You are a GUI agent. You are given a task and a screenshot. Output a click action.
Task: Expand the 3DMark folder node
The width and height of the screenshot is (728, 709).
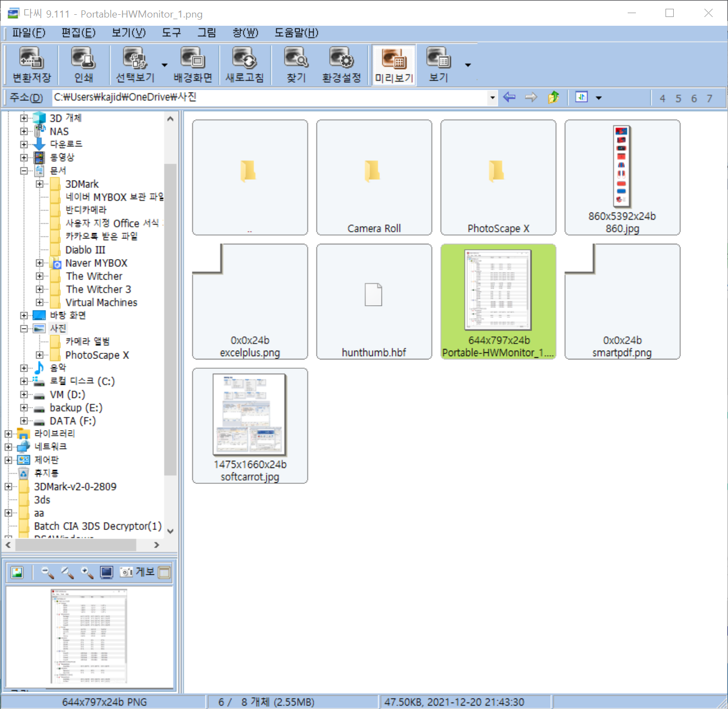click(x=39, y=184)
